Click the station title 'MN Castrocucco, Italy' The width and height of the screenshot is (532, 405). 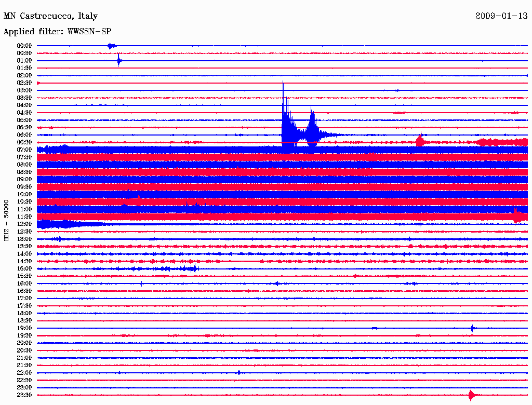point(50,16)
